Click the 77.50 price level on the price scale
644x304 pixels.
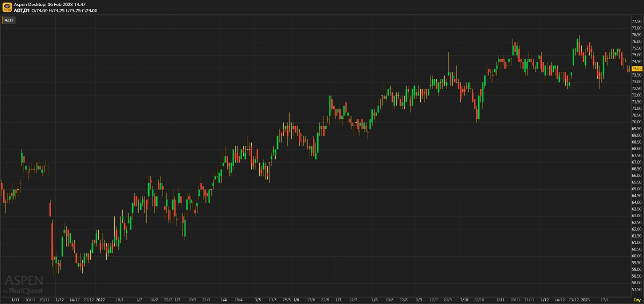[x=636, y=21]
